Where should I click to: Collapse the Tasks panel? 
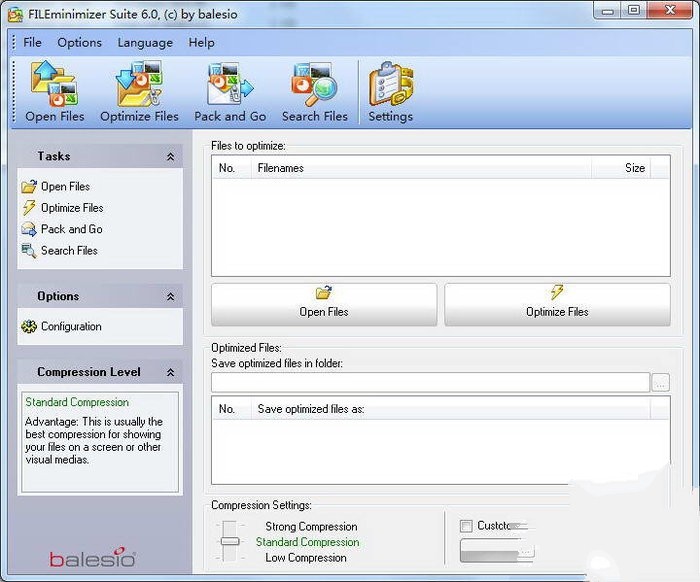[x=170, y=156]
